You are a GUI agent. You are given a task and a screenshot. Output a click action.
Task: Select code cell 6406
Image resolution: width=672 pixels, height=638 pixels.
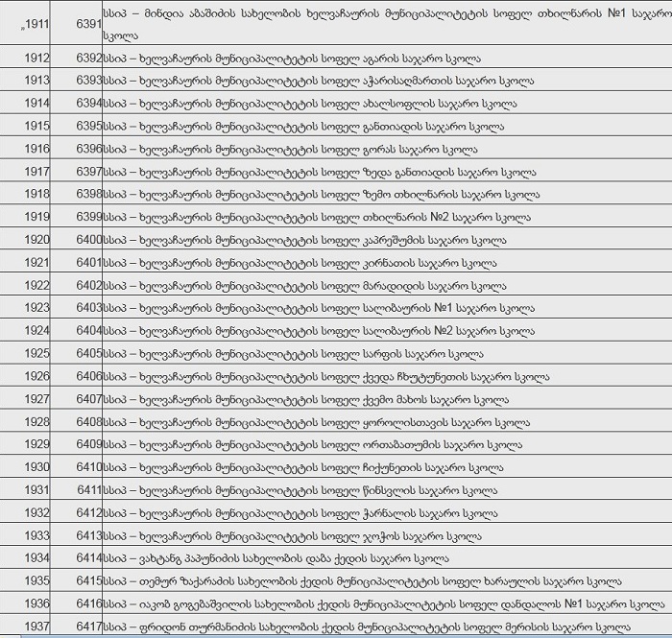(x=89, y=376)
